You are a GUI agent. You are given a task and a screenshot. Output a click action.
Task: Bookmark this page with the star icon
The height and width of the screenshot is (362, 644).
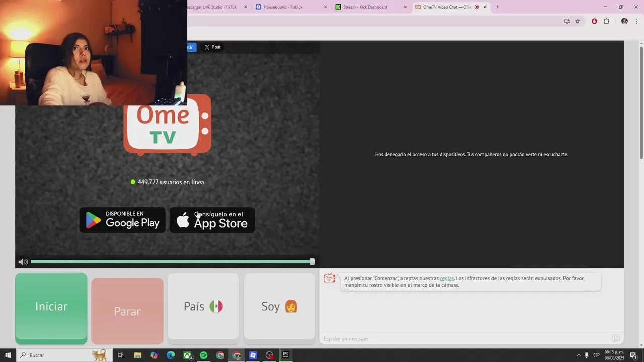click(578, 21)
